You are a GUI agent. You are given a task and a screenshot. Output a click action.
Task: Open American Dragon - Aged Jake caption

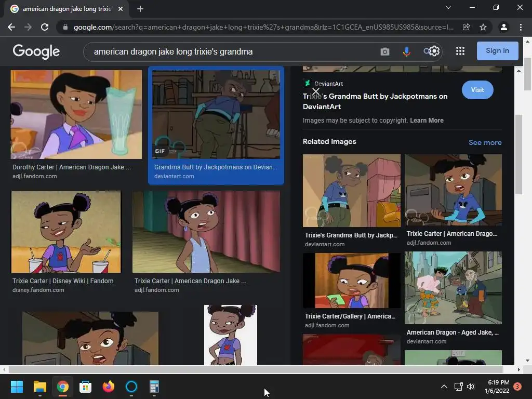[x=453, y=332]
